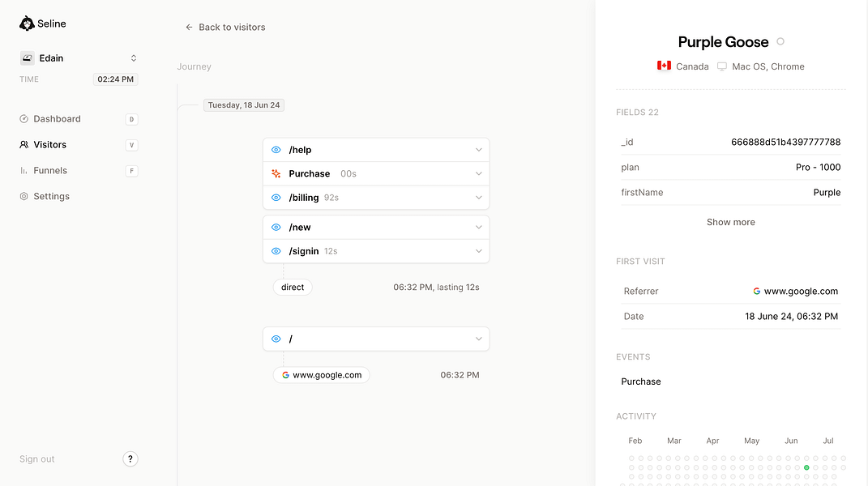Screen dimensions: 868x486
Task: Go back to visitors list
Action: 225,27
